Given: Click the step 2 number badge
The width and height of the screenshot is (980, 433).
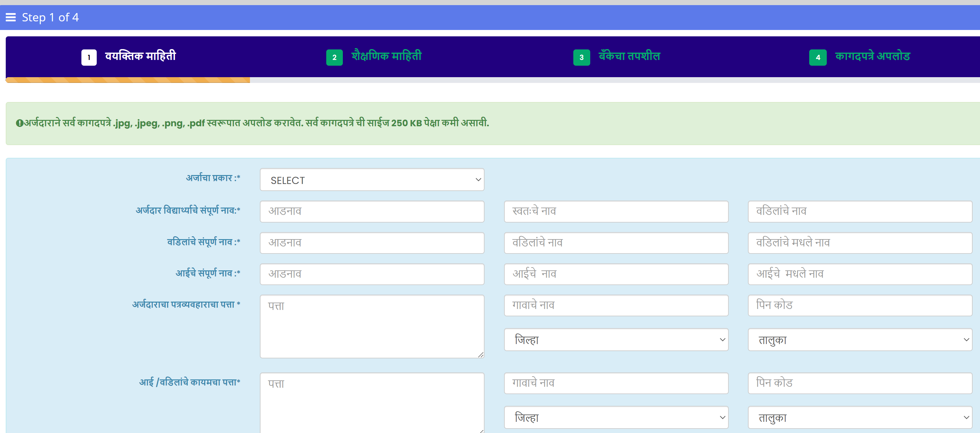Looking at the screenshot, I should click(x=335, y=57).
